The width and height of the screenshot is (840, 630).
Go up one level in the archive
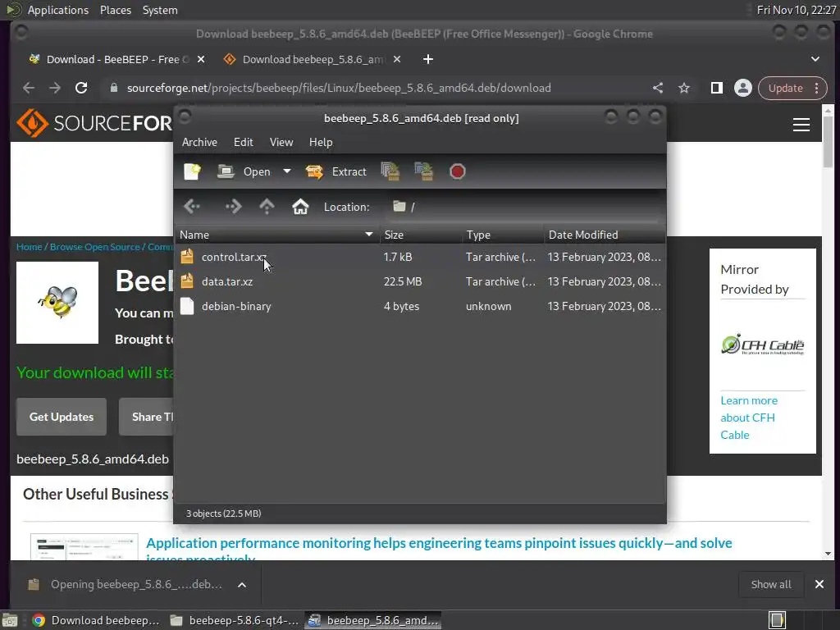tap(267, 207)
